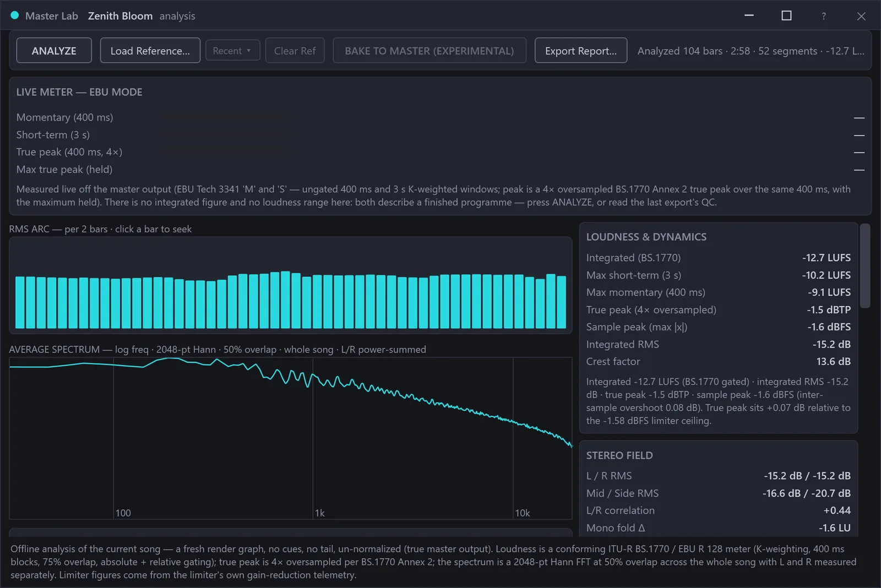Select Max momentary -9.1 LUFS value
The height and width of the screenshot is (588, 881).
pyautogui.click(x=829, y=292)
